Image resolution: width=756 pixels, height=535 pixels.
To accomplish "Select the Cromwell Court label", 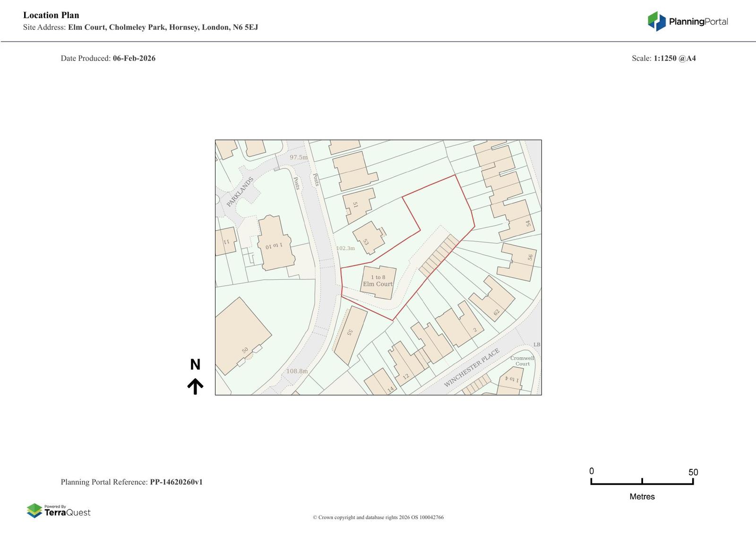I will tap(522, 361).
